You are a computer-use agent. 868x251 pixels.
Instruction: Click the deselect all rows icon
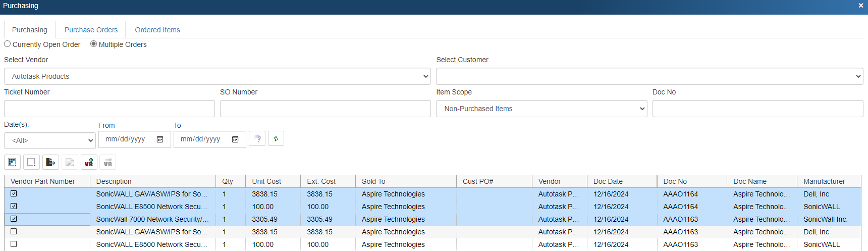point(31,162)
